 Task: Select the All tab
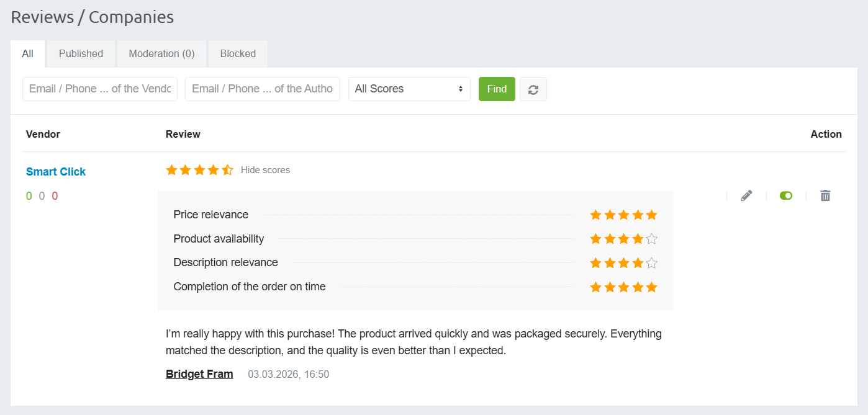(x=27, y=54)
